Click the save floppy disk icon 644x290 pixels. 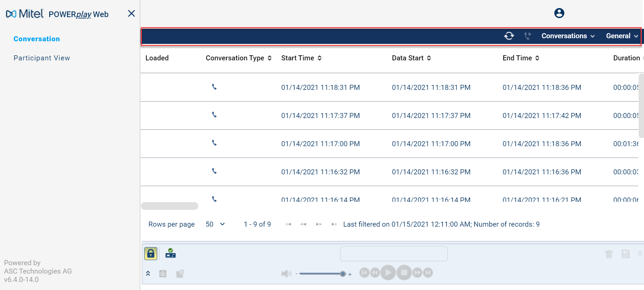pos(626,254)
